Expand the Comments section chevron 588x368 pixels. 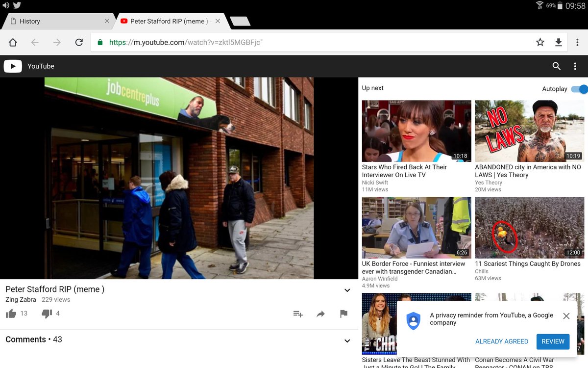pyautogui.click(x=347, y=341)
